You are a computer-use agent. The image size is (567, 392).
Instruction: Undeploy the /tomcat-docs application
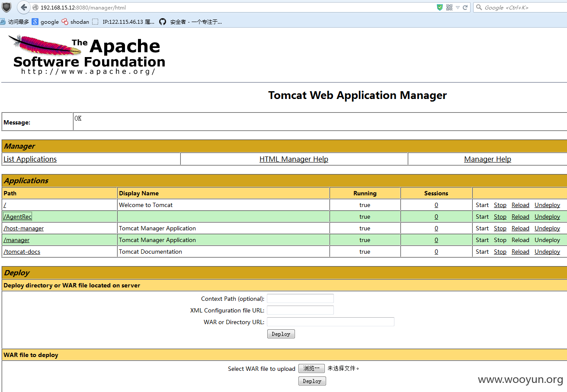click(x=547, y=252)
